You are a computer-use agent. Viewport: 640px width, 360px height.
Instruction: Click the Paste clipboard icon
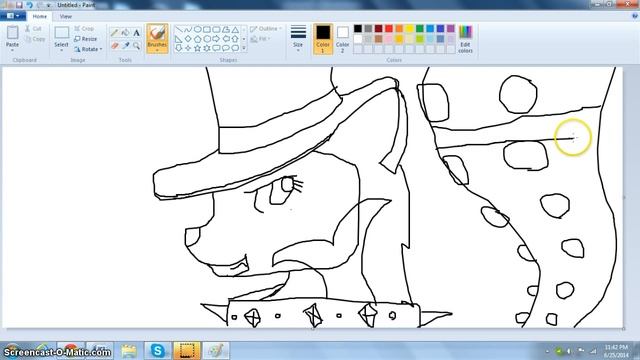(13, 32)
